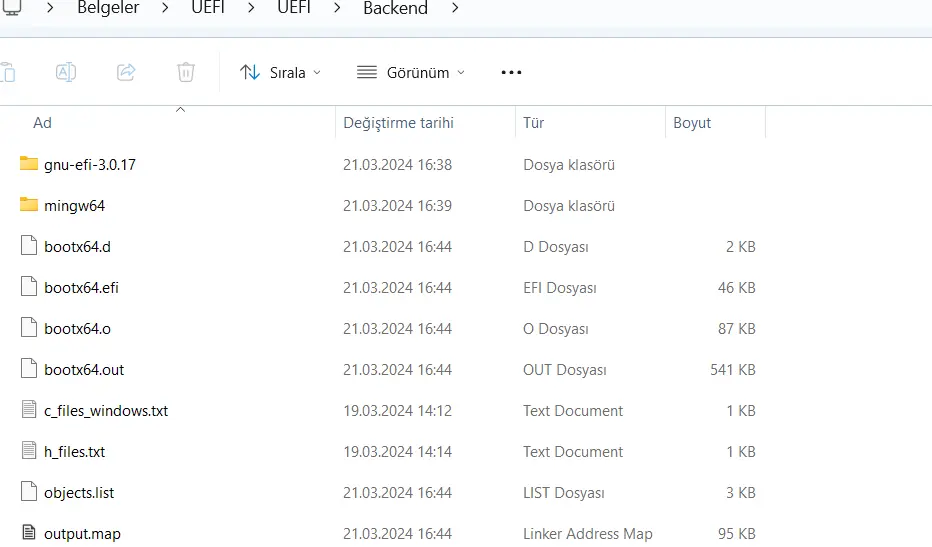Navigate to Belgeler in breadcrumb
The image size is (932, 547).
(108, 8)
